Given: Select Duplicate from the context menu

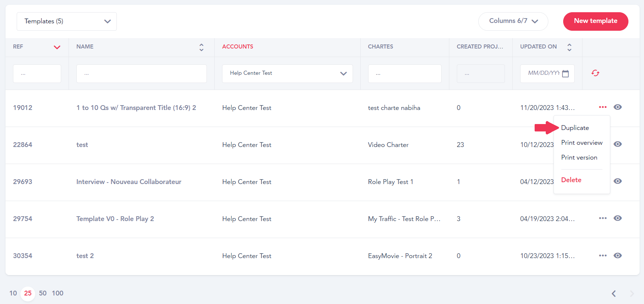Looking at the screenshot, I should pos(575,128).
